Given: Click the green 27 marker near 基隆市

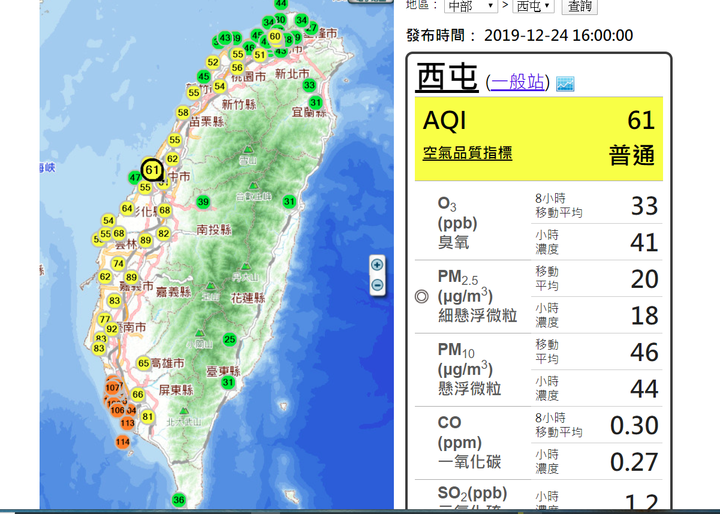Looking at the screenshot, I should tap(312, 28).
